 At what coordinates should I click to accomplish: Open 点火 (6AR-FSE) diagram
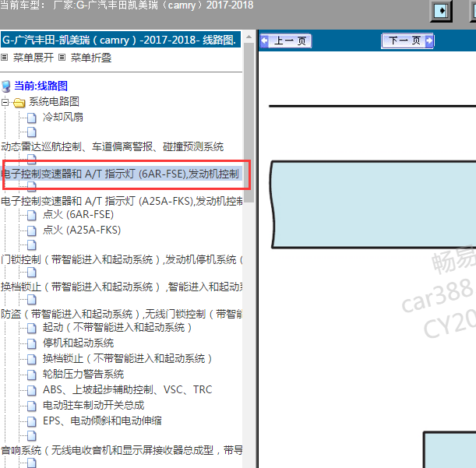point(78,214)
